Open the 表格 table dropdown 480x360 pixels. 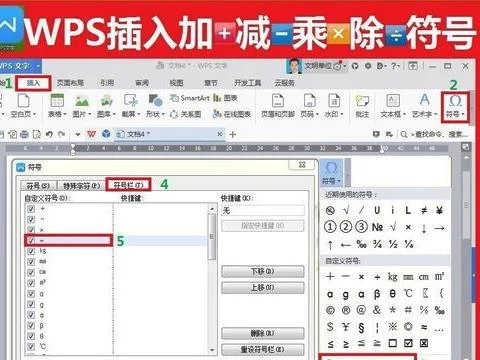[57, 106]
